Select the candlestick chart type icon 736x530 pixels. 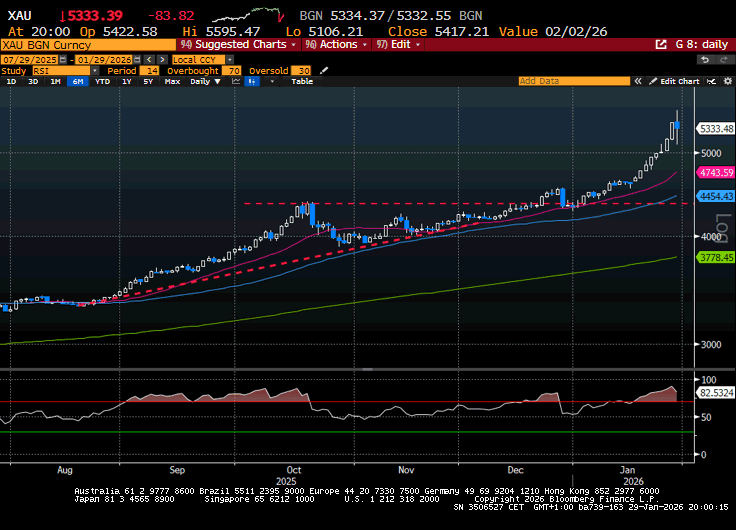(250, 82)
